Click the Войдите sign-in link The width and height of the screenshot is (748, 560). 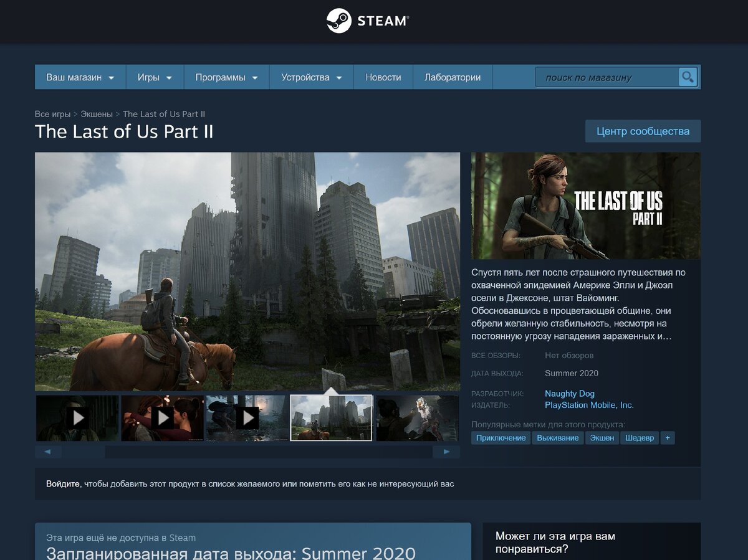click(x=64, y=483)
